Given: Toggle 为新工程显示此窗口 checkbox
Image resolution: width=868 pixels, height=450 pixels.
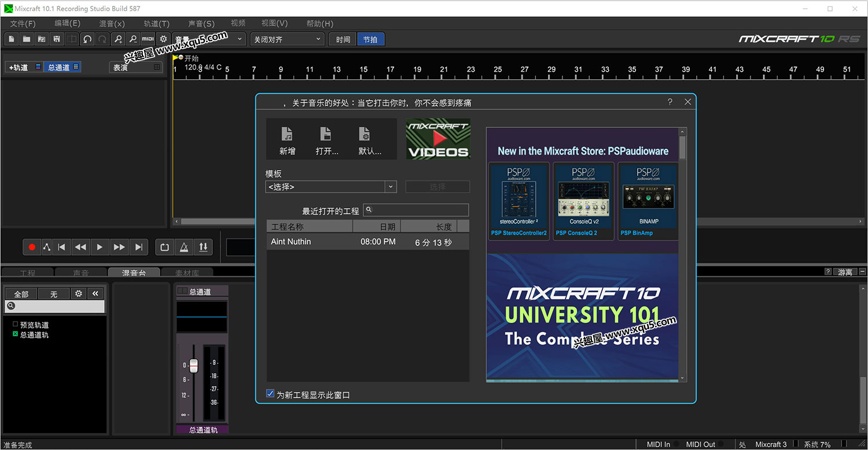Looking at the screenshot, I should (x=270, y=394).
